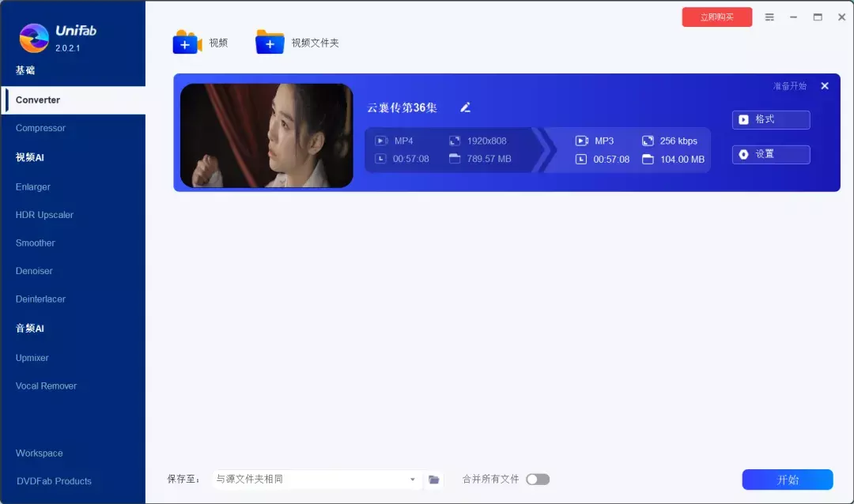Open Compressor in the sidebar
The height and width of the screenshot is (504, 854).
pos(40,128)
